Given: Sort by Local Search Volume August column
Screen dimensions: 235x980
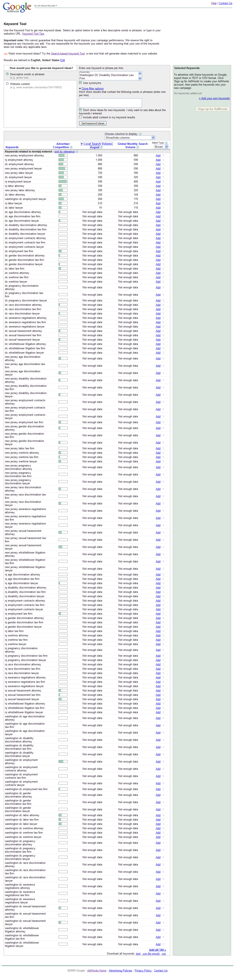Looking at the screenshot, I should coord(97,145).
